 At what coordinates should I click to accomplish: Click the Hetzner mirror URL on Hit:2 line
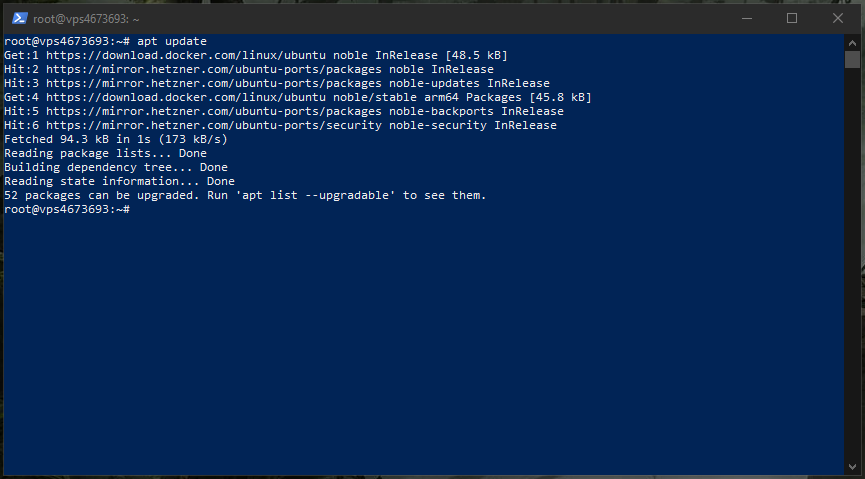pos(198,69)
